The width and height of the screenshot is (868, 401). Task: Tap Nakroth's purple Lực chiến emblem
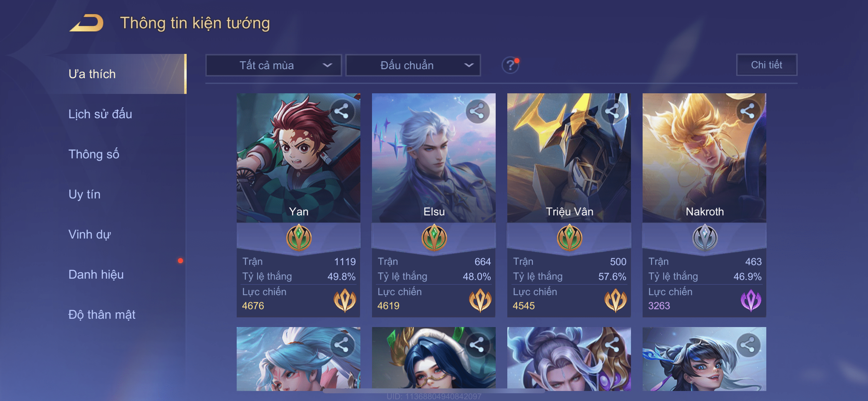point(751,300)
